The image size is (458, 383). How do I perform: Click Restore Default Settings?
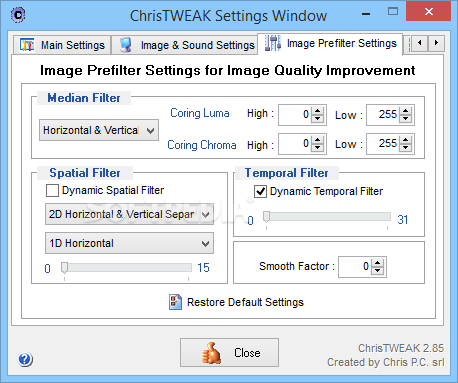click(236, 302)
